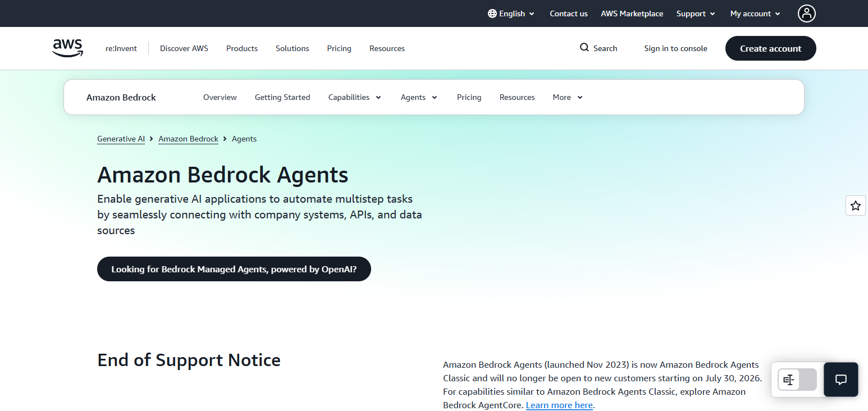This screenshot has width=868, height=411.
Task: Open the user profile icon
Action: (807, 13)
